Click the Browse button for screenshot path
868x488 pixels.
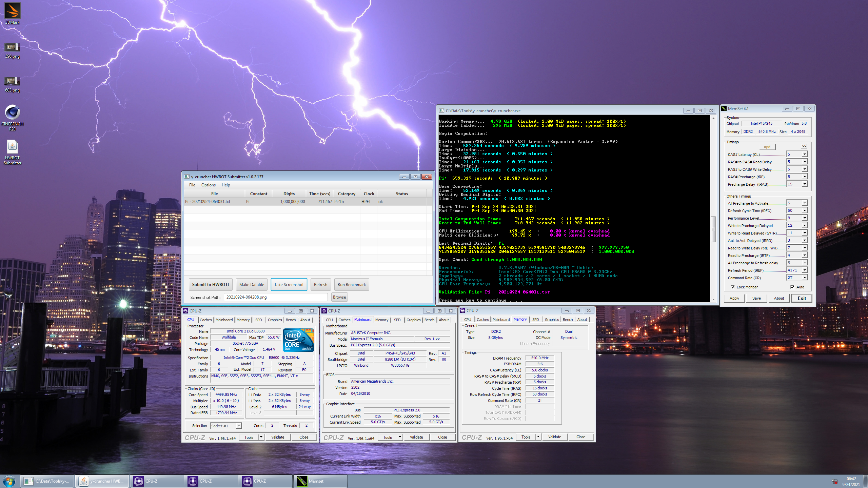coord(339,297)
